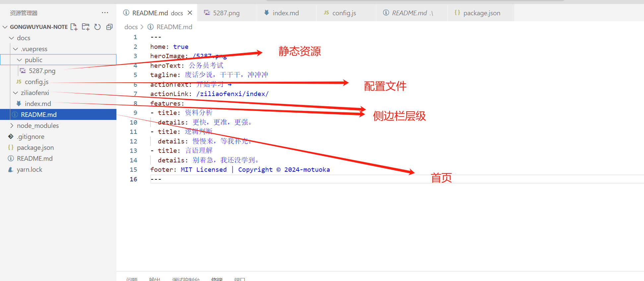Click the docs breadcrumb segment

pyautogui.click(x=131, y=27)
